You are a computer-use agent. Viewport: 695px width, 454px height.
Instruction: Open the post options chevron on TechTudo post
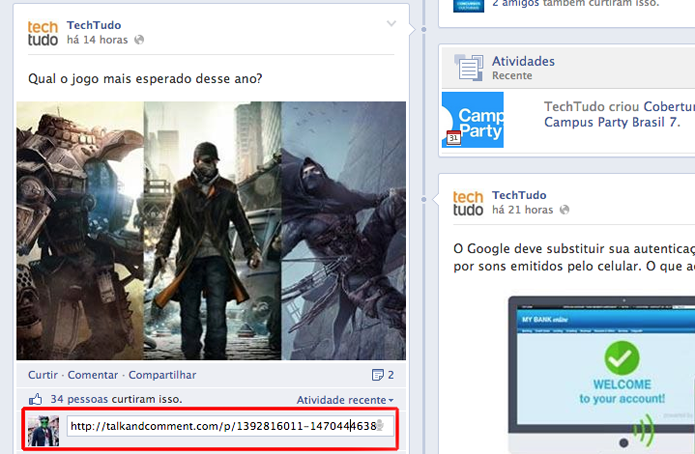tap(391, 23)
